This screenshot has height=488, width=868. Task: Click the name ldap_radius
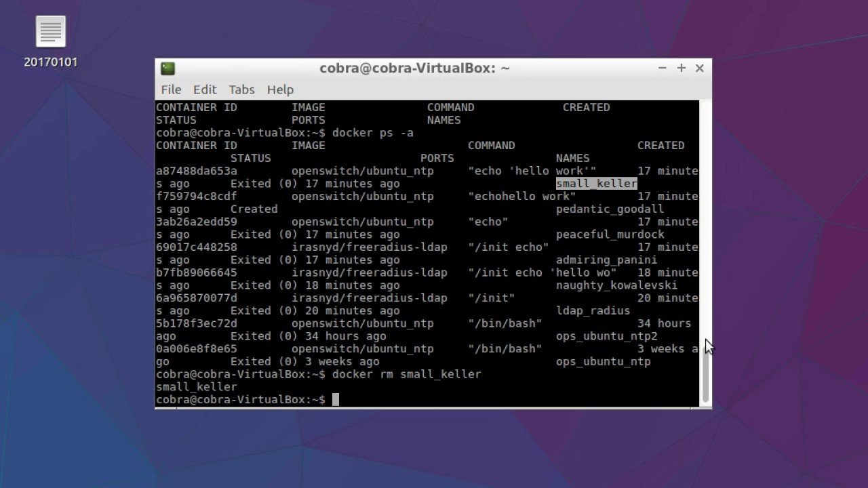(x=593, y=311)
